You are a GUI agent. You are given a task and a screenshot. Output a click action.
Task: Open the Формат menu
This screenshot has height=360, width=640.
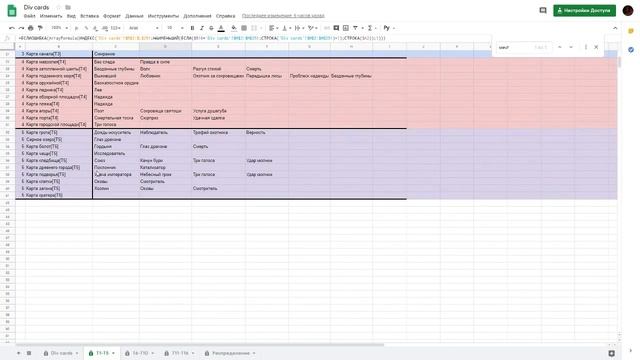112,16
